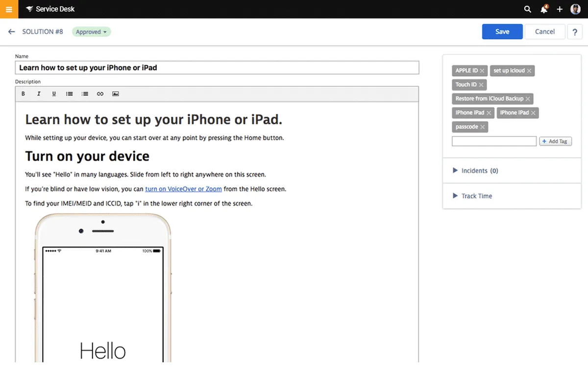Remove the Restore from iCloud Backup tag
The height and width of the screenshot is (368, 588).
[x=528, y=99]
